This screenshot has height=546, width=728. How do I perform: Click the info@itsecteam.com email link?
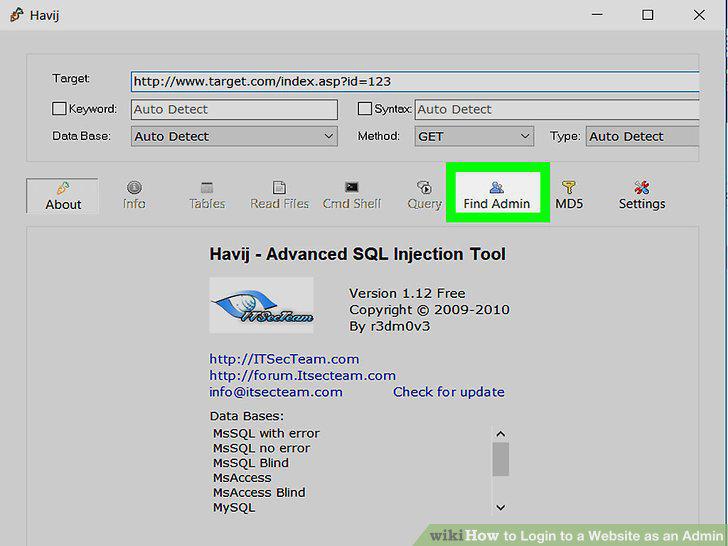tap(276, 392)
